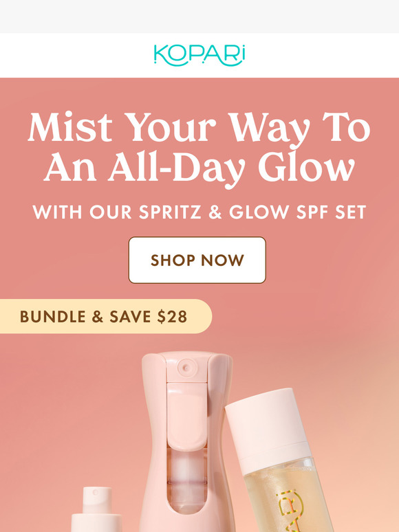
Task: Click the clear window of the pink sprayer
Action: pyautogui.click(x=187, y=478)
